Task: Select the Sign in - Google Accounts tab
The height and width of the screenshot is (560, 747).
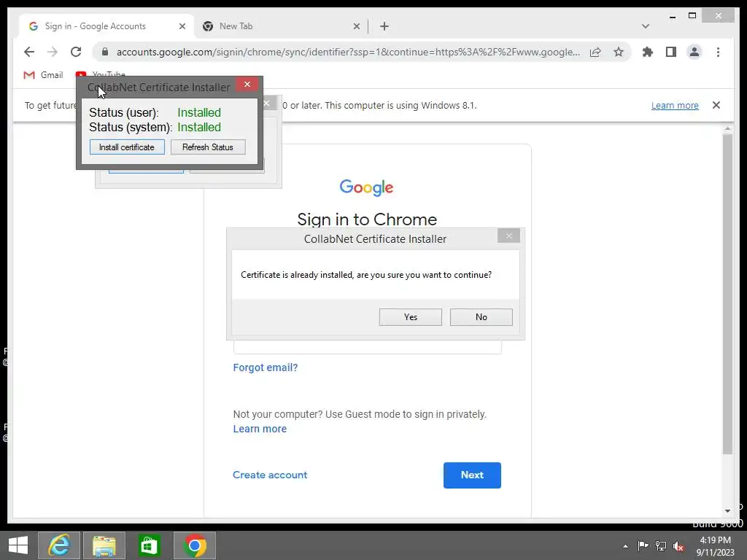Action: [x=107, y=26]
